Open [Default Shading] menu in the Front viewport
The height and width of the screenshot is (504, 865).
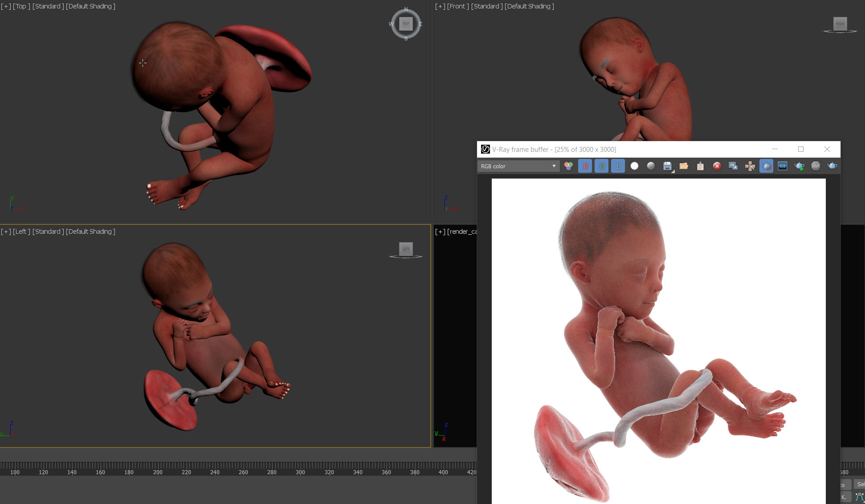(x=529, y=6)
